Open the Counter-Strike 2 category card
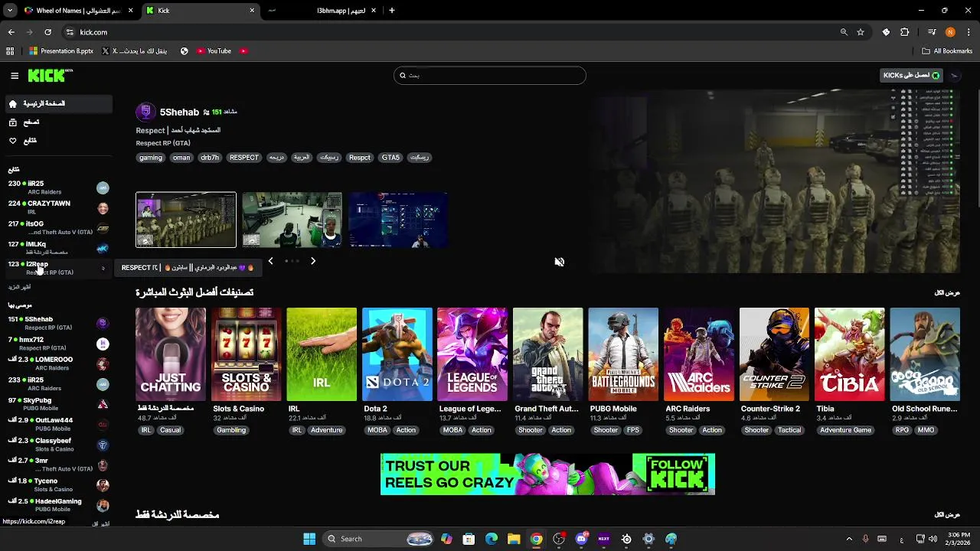 coord(774,354)
